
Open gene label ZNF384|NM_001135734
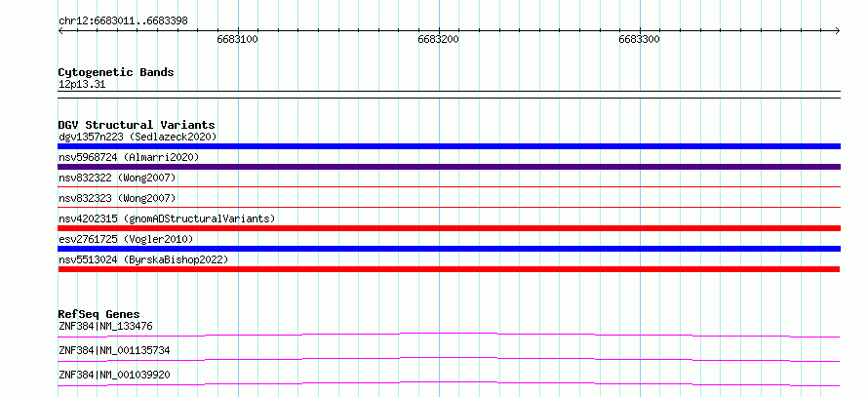click(x=114, y=350)
